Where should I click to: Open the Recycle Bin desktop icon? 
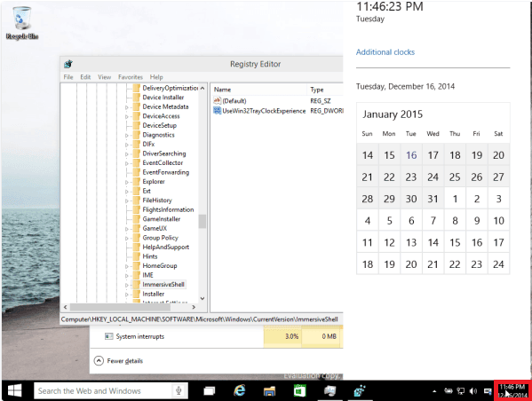[x=22, y=23]
